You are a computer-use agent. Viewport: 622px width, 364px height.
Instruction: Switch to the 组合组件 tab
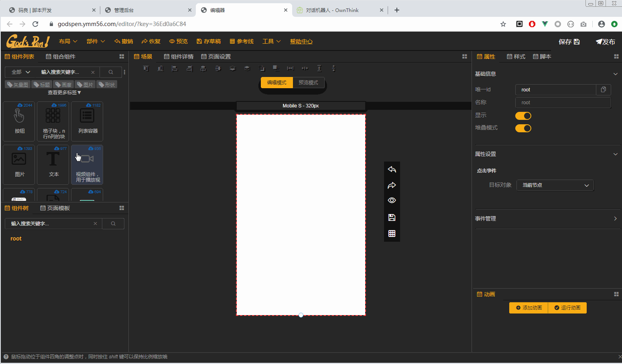tap(61, 57)
